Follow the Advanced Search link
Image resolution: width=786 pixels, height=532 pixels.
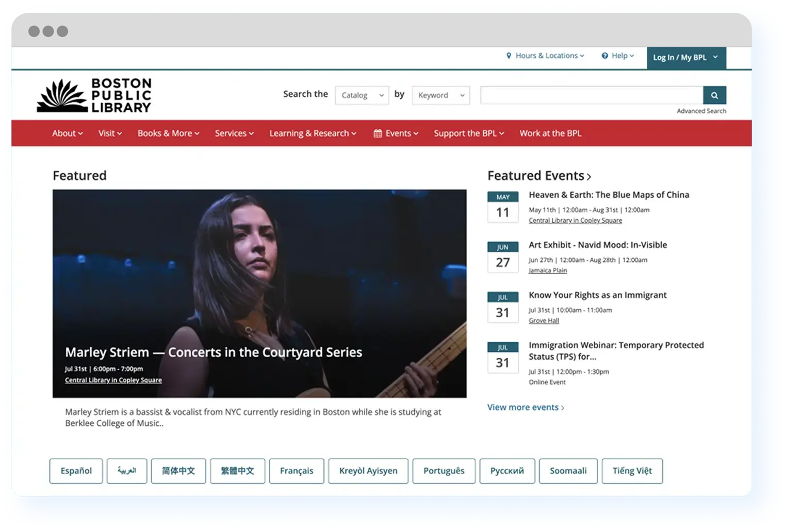701,111
